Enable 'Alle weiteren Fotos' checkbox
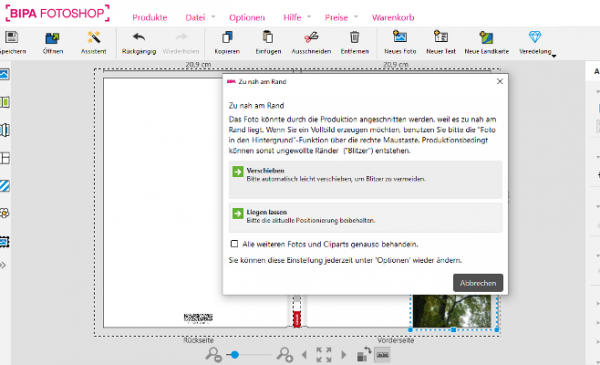This screenshot has height=365, width=600. 234,244
